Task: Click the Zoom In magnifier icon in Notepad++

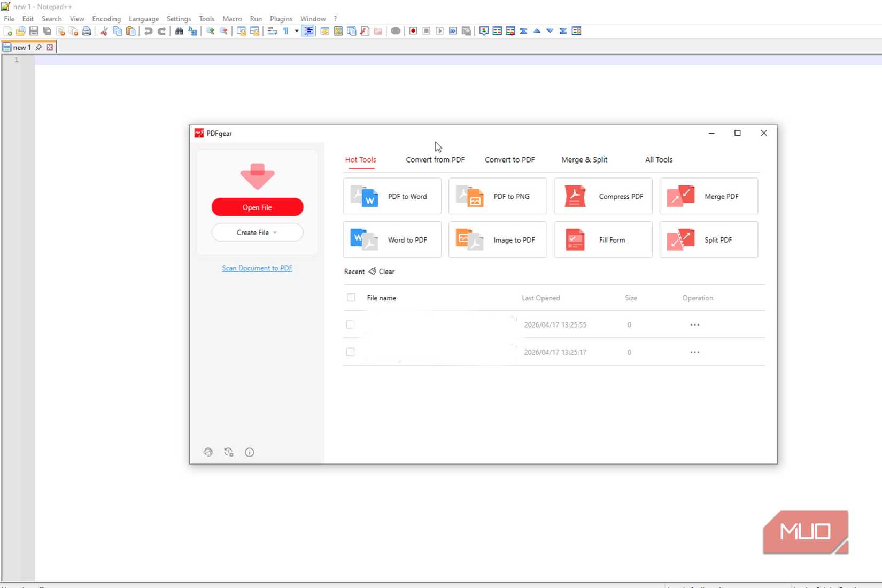Action: click(x=210, y=31)
